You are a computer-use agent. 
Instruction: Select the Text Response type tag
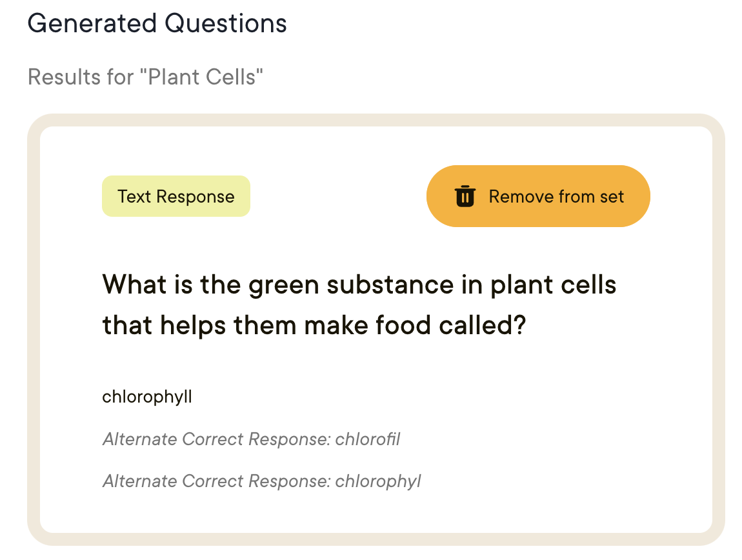(175, 196)
